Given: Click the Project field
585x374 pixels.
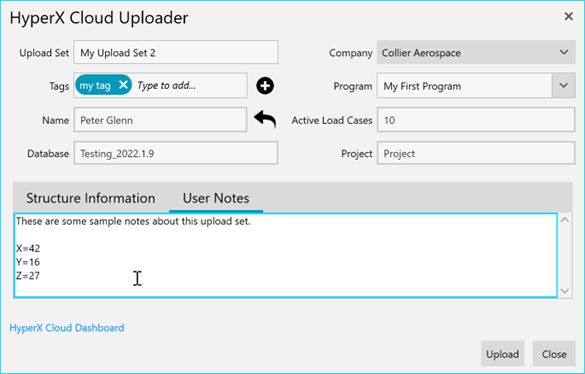Looking at the screenshot, I should pyautogui.click(x=476, y=153).
